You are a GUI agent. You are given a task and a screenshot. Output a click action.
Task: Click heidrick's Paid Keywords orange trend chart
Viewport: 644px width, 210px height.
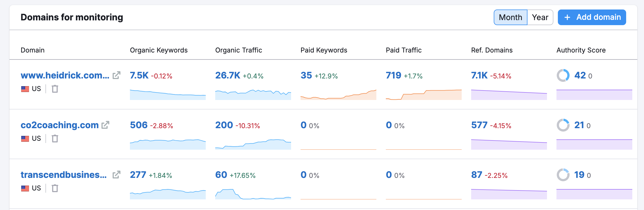338,95
